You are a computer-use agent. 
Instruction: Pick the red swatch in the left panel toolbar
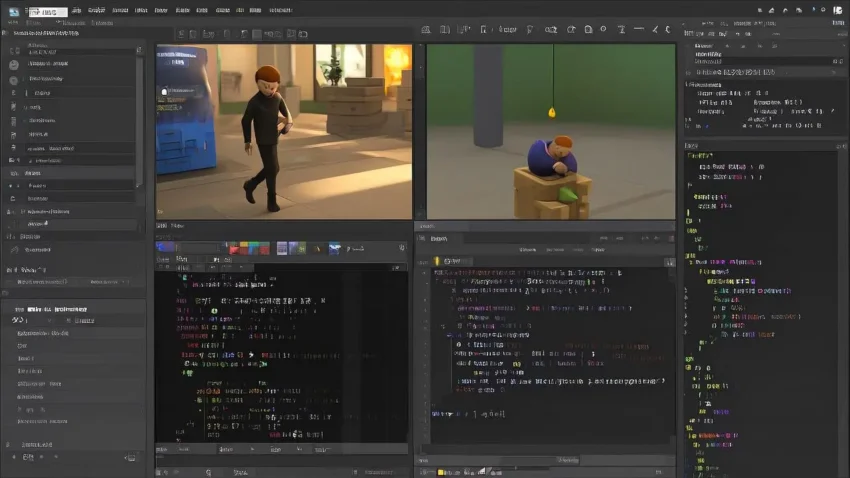point(234,249)
